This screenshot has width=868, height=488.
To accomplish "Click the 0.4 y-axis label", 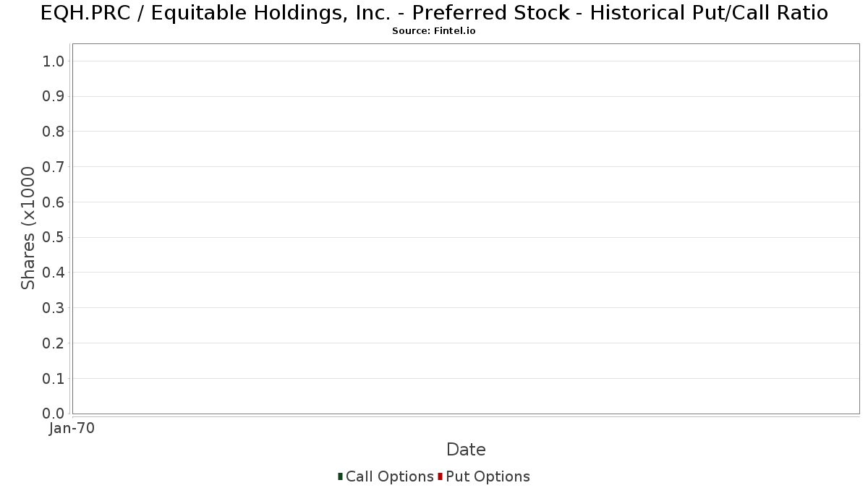I will pyautogui.click(x=54, y=273).
